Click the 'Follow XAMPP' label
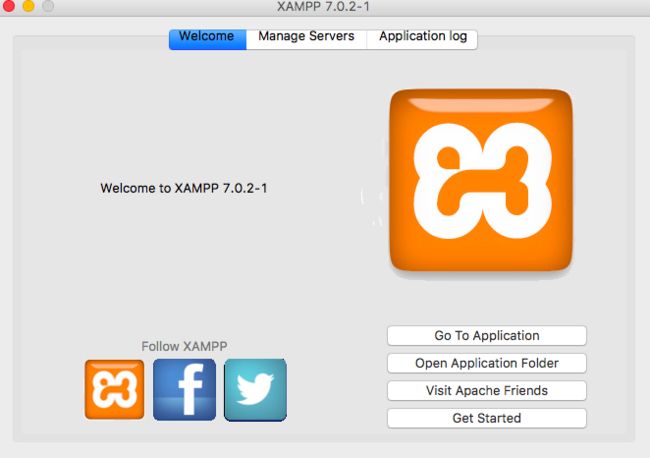This screenshot has width=650, height=458. pyautogui.click(x=184, y=346)
